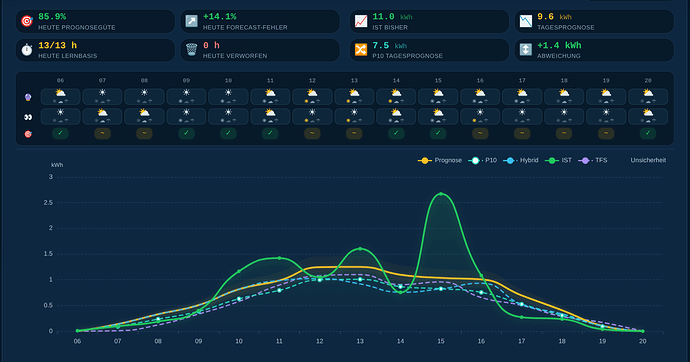This screenshot has width=690, height=362.
Task: Click the rising chart icon beside IST Bisher
Action: 361,21
